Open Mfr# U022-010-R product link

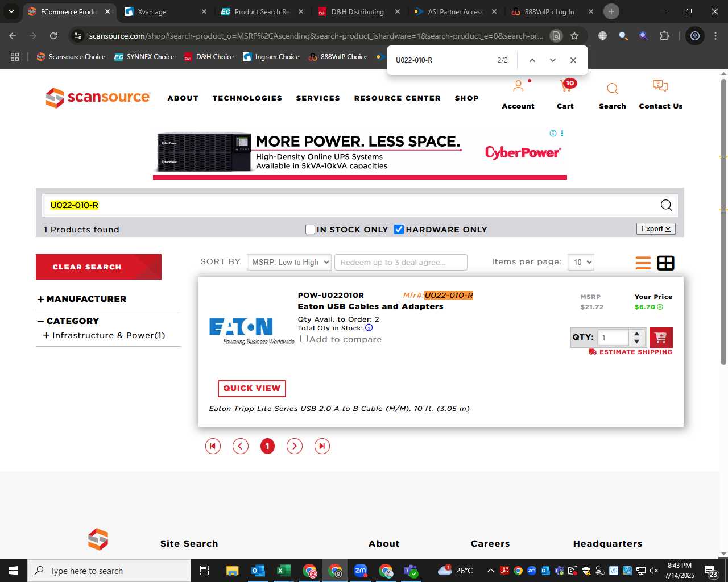tap(449, 295)
